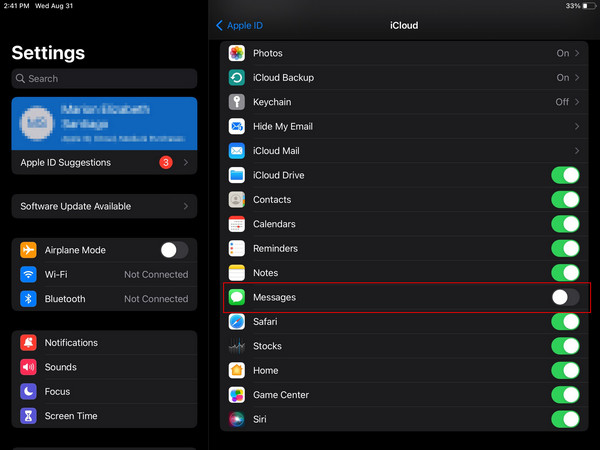Screen dimensions: 600x450
Task: Turn off Contacts sync toggle
Action: pyautogui.click(x=565, y=200)
